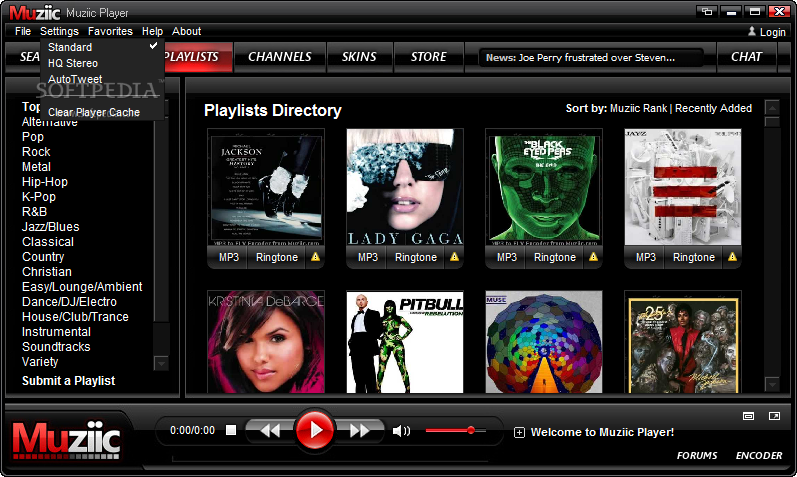Open the STORE tab

tap(428, 56)
